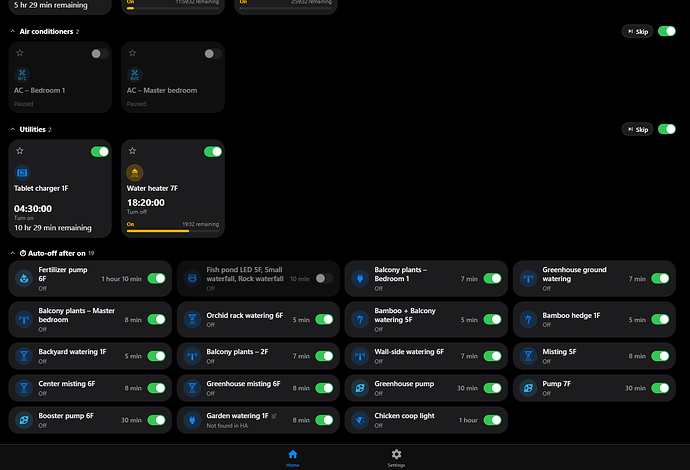Click '10 hr 29 min remaining' text
The height and width of the screenshot is (470, 690).
[53, 228]
